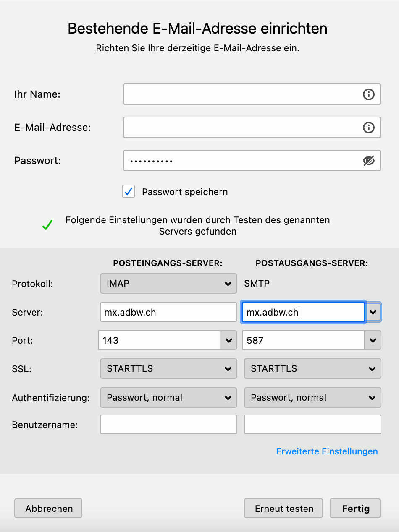399x532 pixels.
Task: Open the IMAP protocol dropdown
Action: click(x=168, y=284)
